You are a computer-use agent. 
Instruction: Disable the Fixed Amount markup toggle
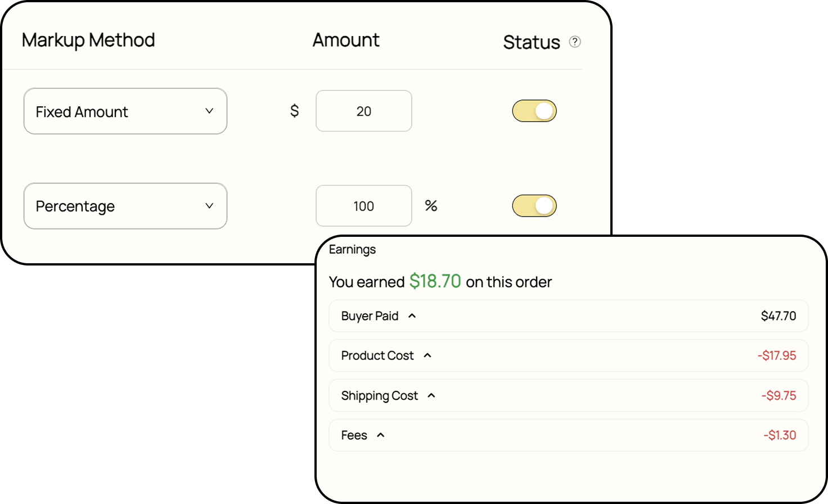click(534, 111)
